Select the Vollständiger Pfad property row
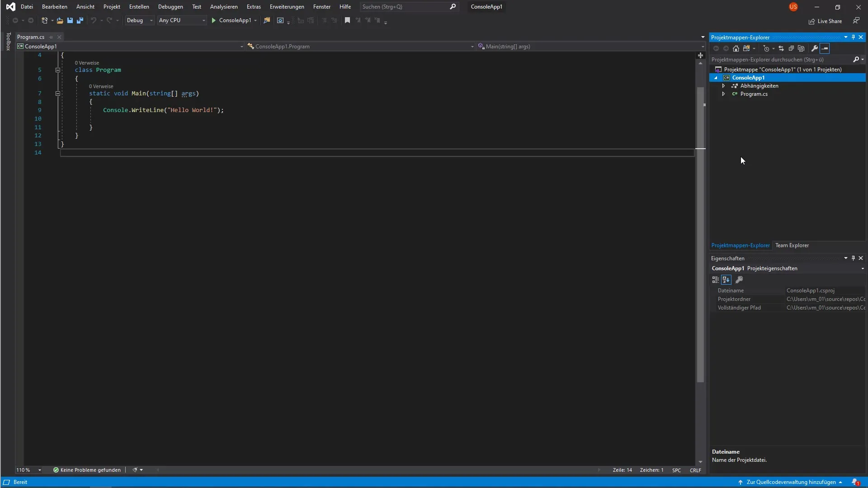Screen dimensions: 868x488 [788, 308]
